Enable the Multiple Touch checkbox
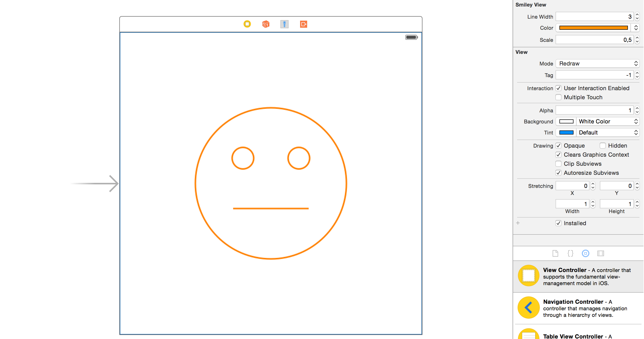This screenshot has width=644, height=339. click(558, 97)
